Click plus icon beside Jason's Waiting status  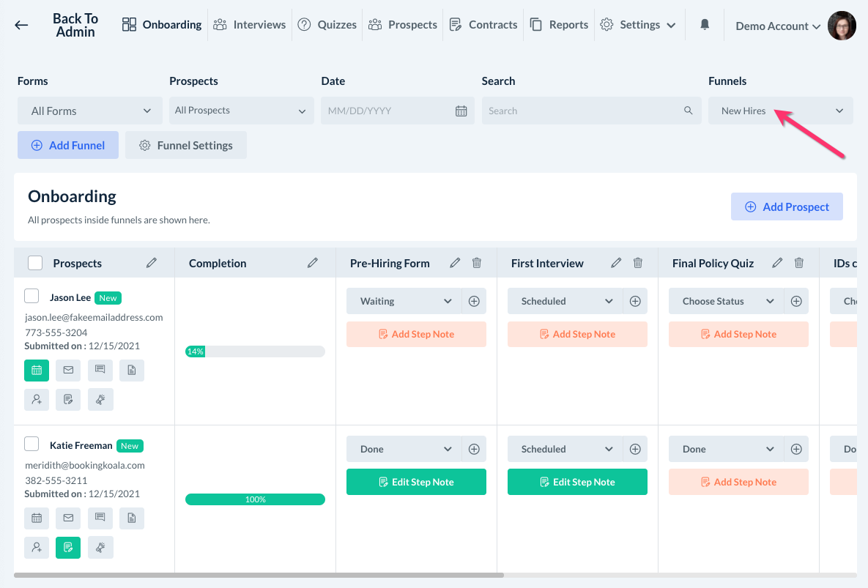pyautogui.click(x=474, y=301)
